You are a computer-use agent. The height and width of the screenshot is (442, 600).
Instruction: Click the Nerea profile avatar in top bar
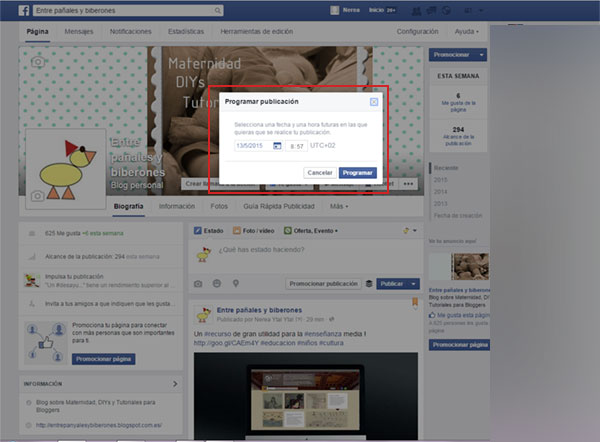[x=334, y=10]
